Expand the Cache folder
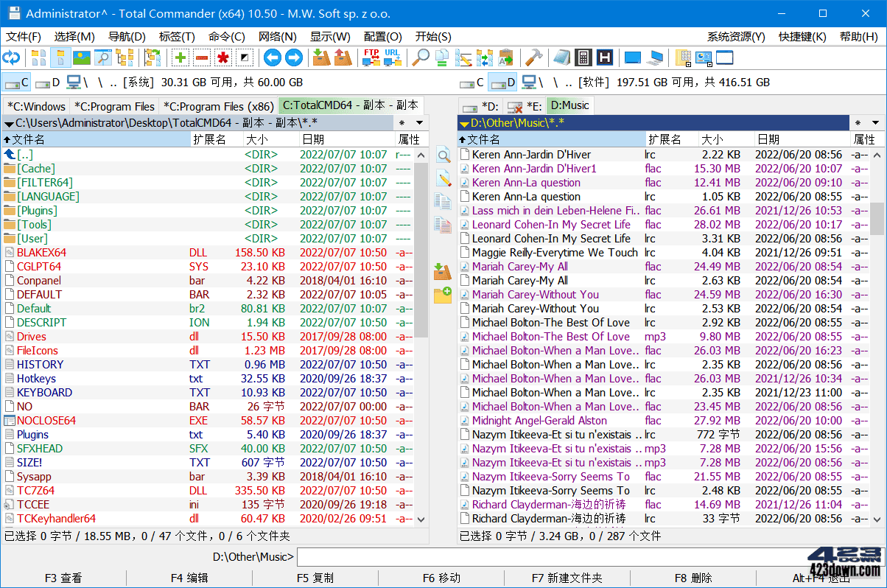The height and width of the screenshot is (588, 887). [34, 168]
